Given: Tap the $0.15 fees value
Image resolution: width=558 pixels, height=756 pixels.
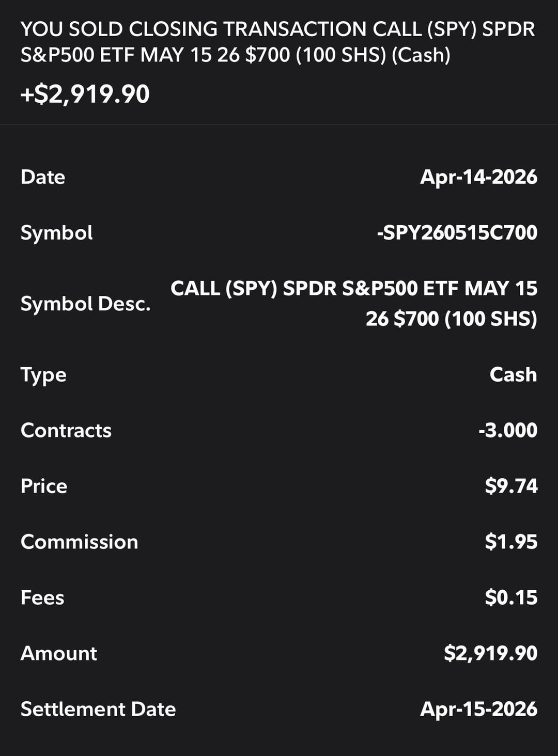Looking at the screenshot, I should click(511, 597).
